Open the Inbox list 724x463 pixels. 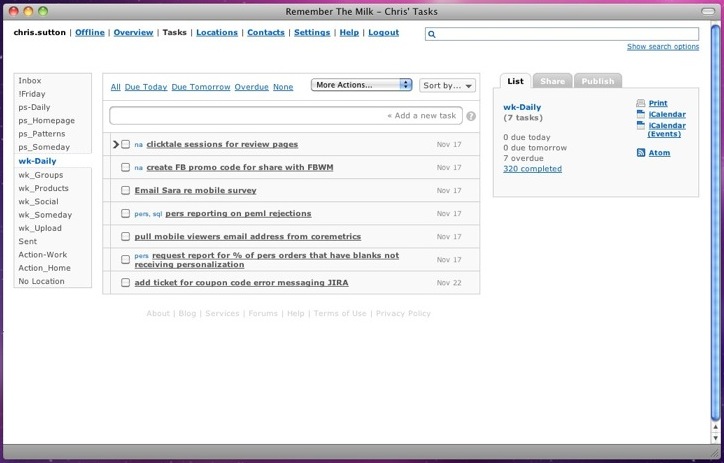pyautogui.click(x=30, y=80)
